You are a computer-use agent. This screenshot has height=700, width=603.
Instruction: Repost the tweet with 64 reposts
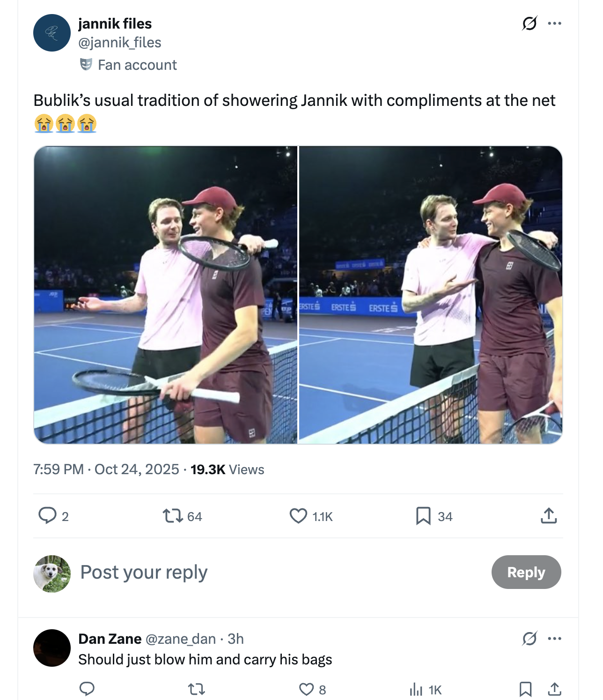[172, 516]
